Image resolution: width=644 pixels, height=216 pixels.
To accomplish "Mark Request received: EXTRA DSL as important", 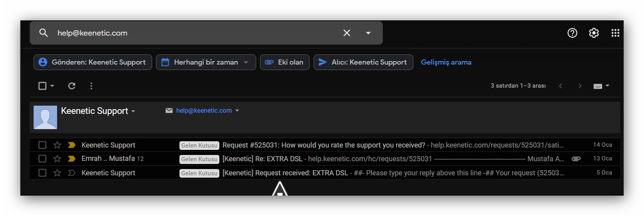I will 72,173.
